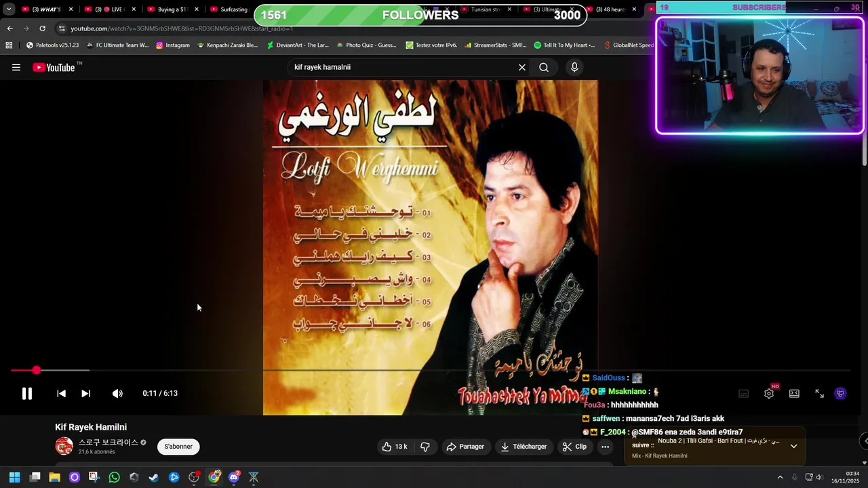Reload the current page

[x=42, y=28]
